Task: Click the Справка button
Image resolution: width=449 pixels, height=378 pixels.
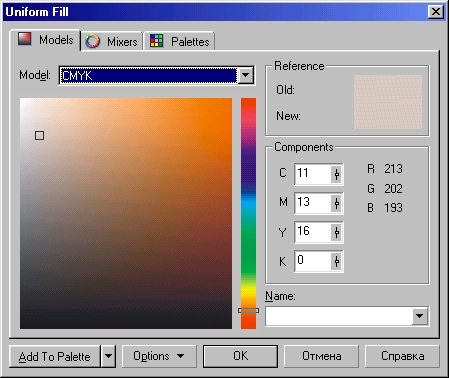Action: pyautogui.click(x=402, y=356)
